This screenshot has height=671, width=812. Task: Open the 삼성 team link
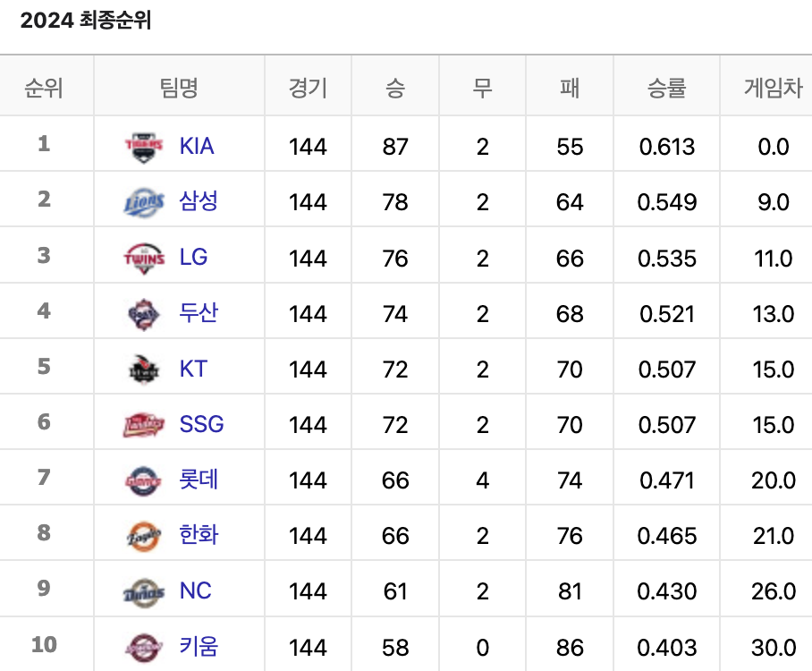(x=199, y=201)
